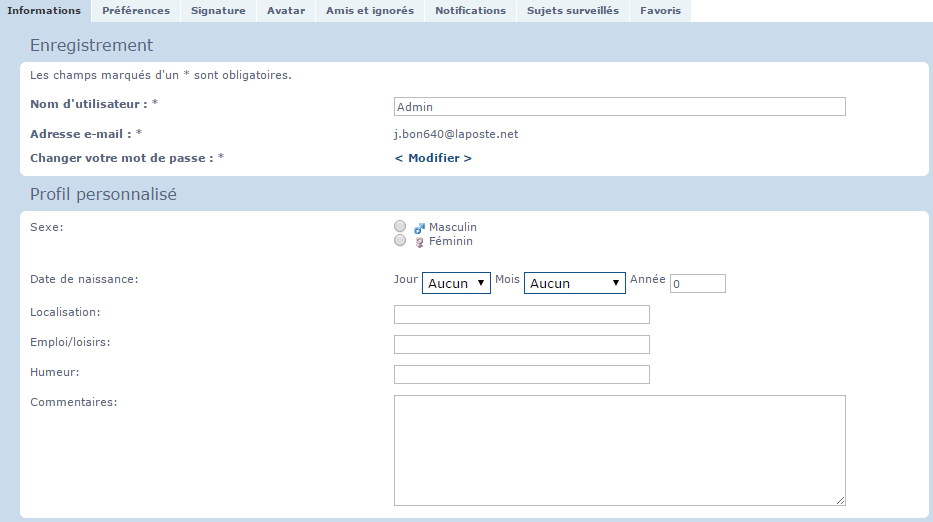This screenshot has width=933, height=522.
Task: Click the Nom d'utilisateur text field
Action: click(619, 107)
